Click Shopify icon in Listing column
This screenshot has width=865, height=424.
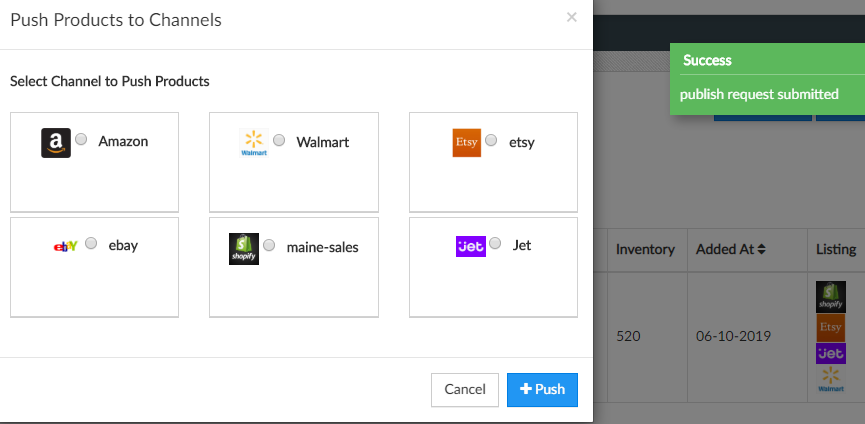pyautogui.click(x=831, y=295)
